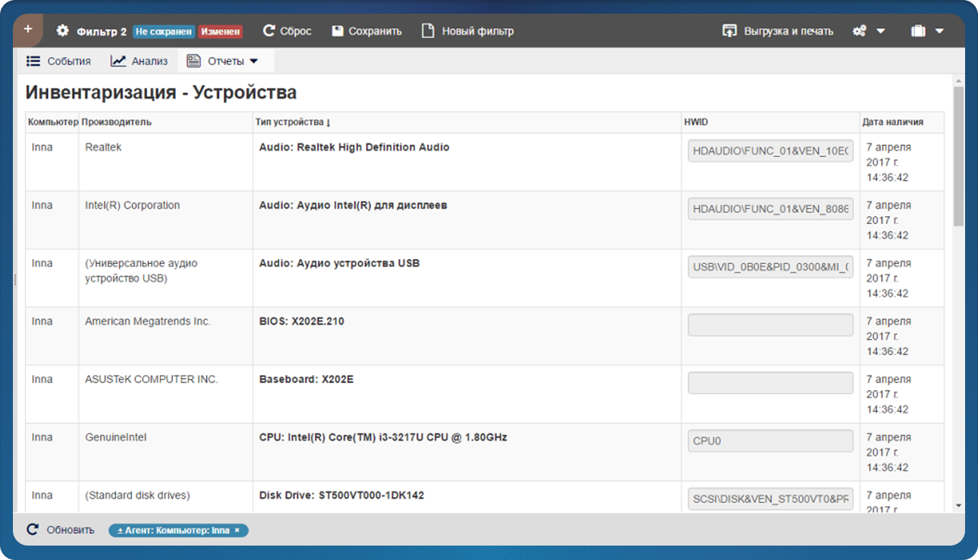Click the Сброс reset icon
This screenshot has height=560, width=978.
pyautogui.click(x=269, y=31)
